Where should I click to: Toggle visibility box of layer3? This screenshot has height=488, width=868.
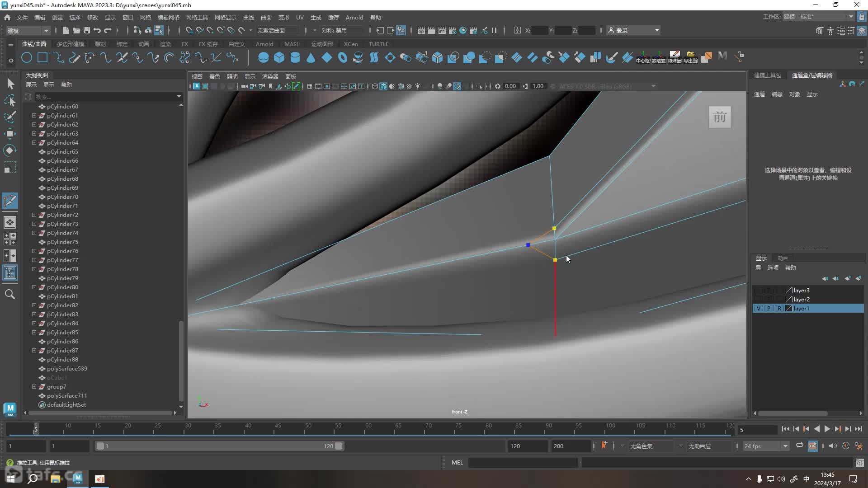759,291
